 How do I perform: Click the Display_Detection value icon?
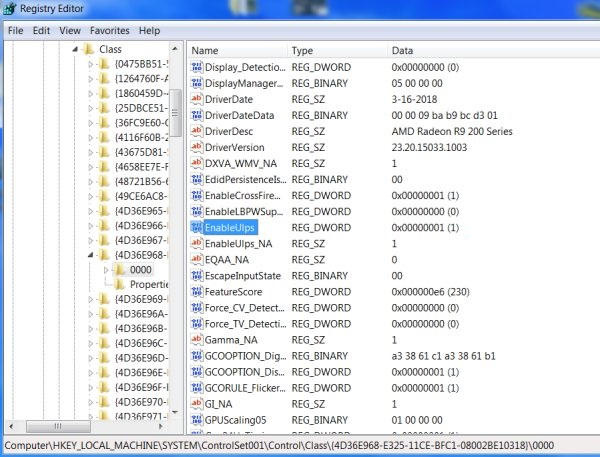pos(196,67)
